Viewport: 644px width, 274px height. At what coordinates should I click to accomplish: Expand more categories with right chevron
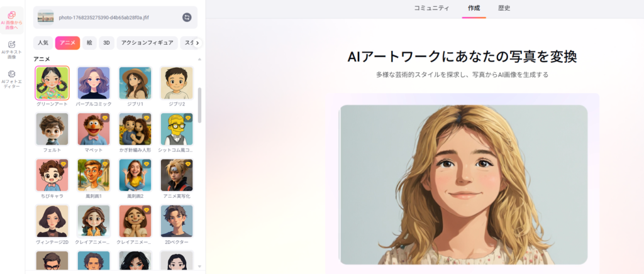pyautogui.click(x=198, y=43)
